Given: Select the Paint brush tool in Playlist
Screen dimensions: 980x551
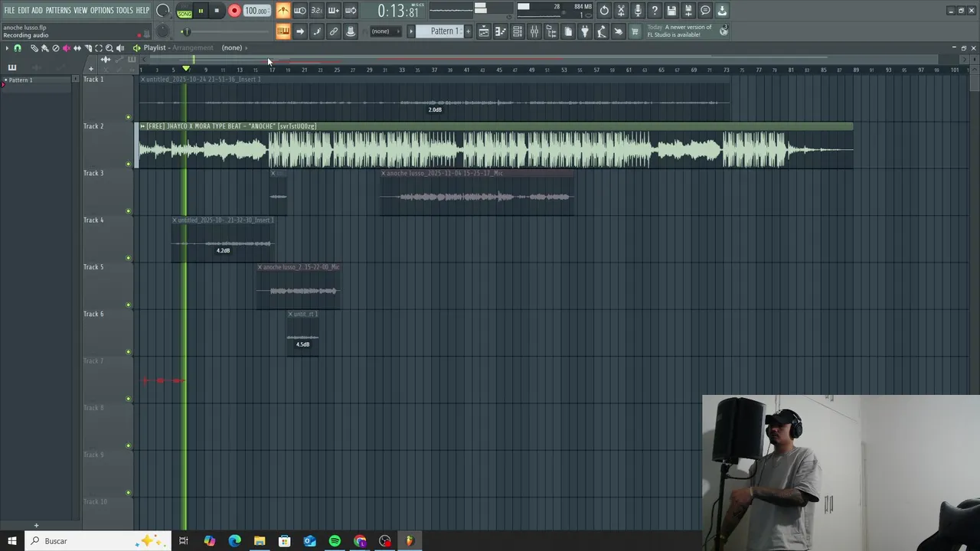Looking at the screenshot, I should (x=45, y=48).
